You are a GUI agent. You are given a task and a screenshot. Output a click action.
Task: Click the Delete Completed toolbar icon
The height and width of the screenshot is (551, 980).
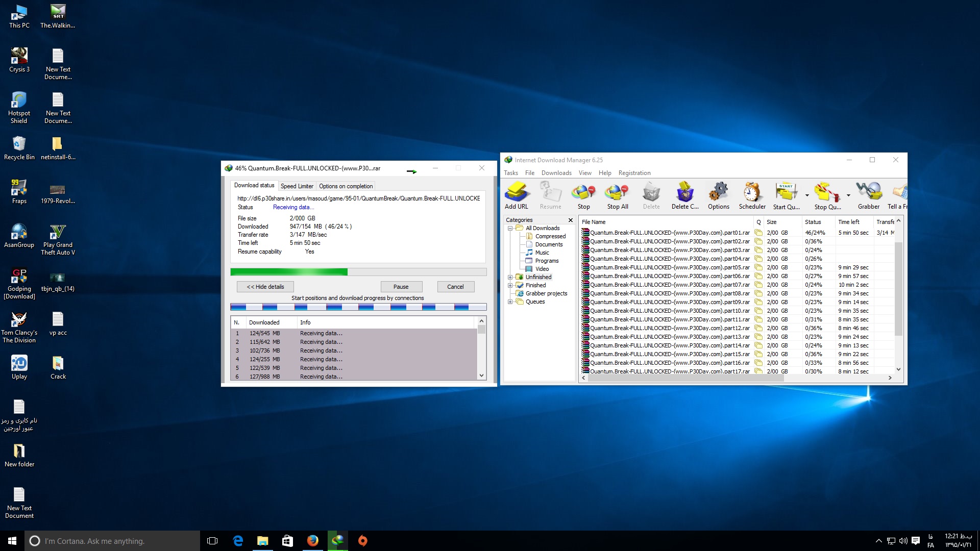tap(685, 196)
